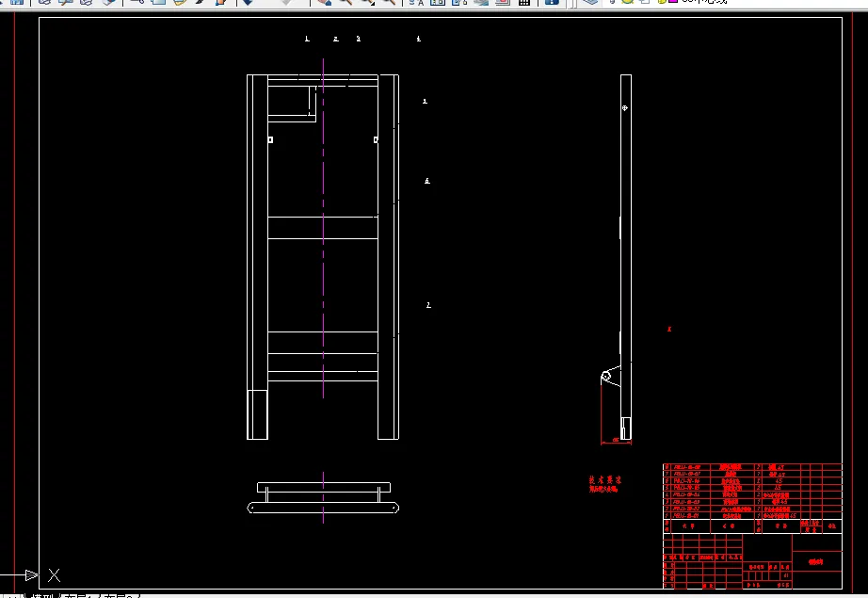Click the drawing name cell in title block

point(816,561)
